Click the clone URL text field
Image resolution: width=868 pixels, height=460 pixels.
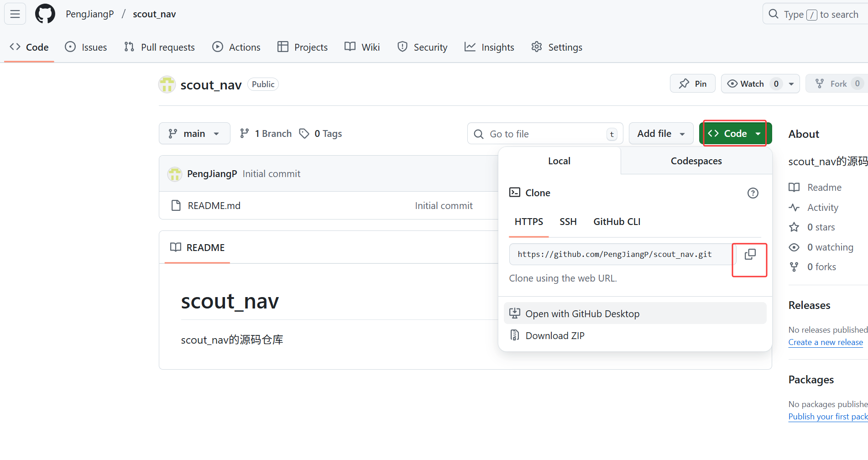coord(621,254)
